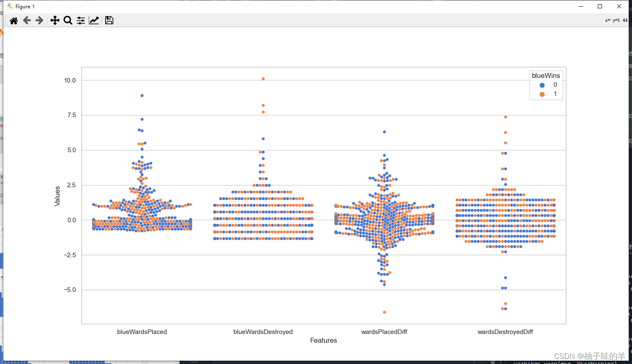Image resolution: width=632 pixels, height=364 pixels.
Task: Click the Features axis title
Action: click(x=324, y=340)
